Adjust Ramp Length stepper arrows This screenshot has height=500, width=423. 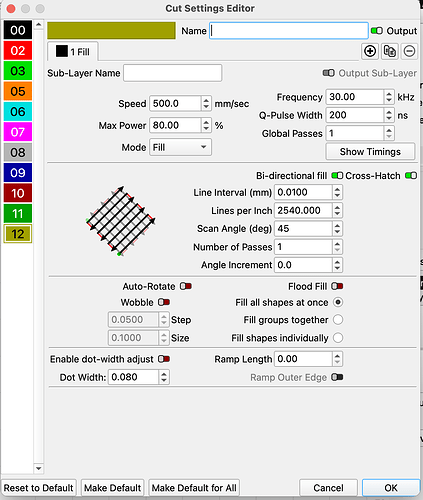[x=337, y=359]
